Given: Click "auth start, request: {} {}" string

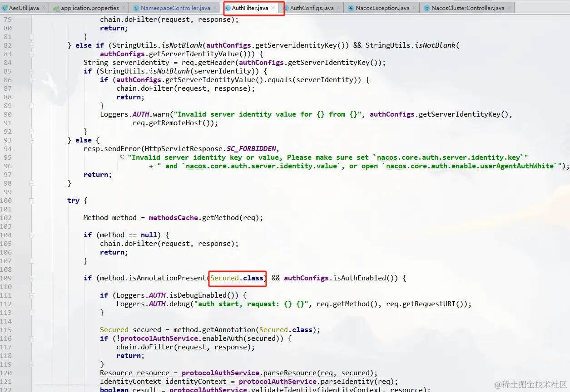Looking at the screenshot, I should coord(252,304).
